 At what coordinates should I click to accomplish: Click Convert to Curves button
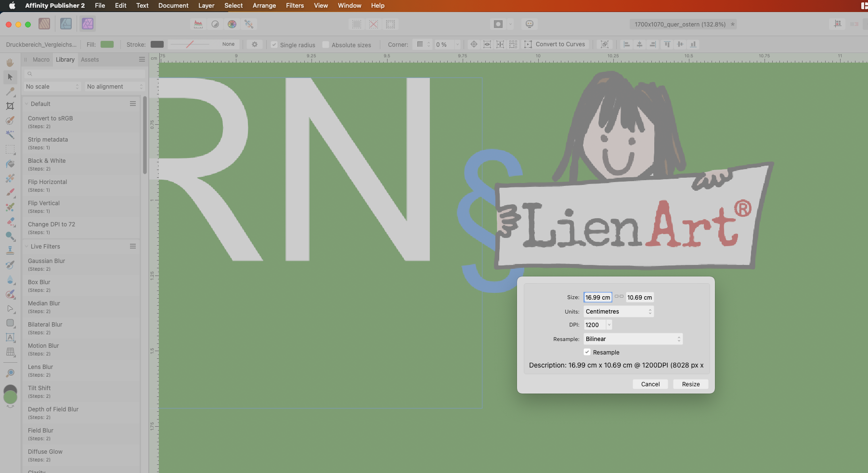click(x=555, y=44)
